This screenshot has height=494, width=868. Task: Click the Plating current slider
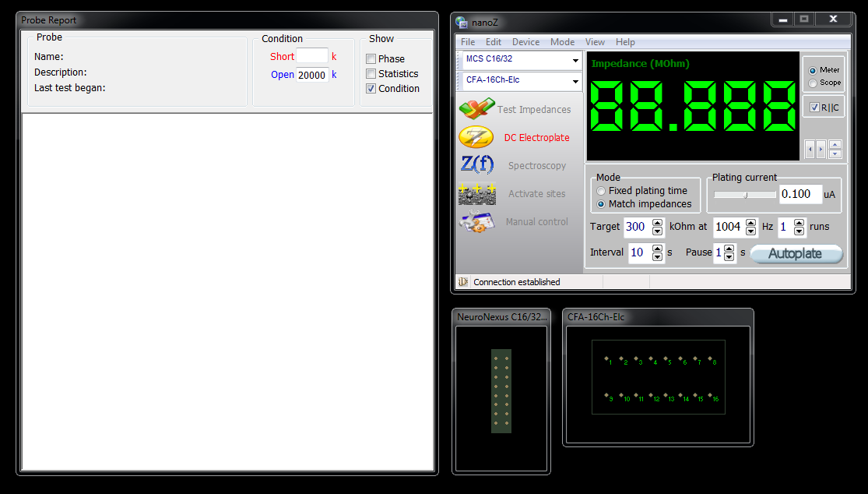745,195
